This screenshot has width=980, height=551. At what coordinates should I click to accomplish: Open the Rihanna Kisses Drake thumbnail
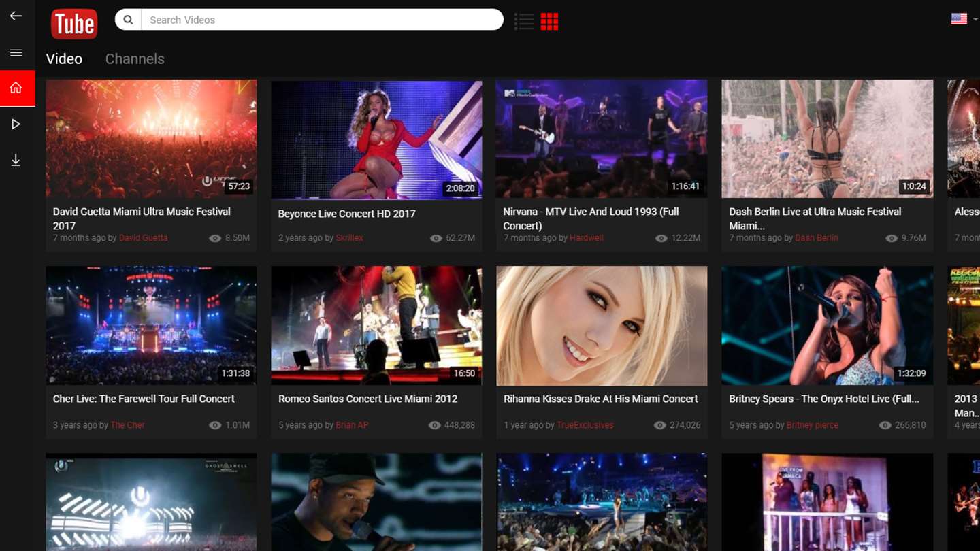(x=602, y=326)
